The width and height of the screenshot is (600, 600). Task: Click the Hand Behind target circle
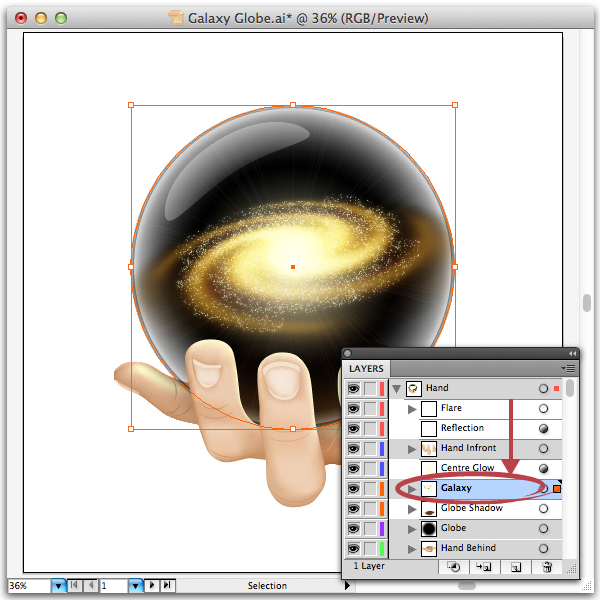543,548
